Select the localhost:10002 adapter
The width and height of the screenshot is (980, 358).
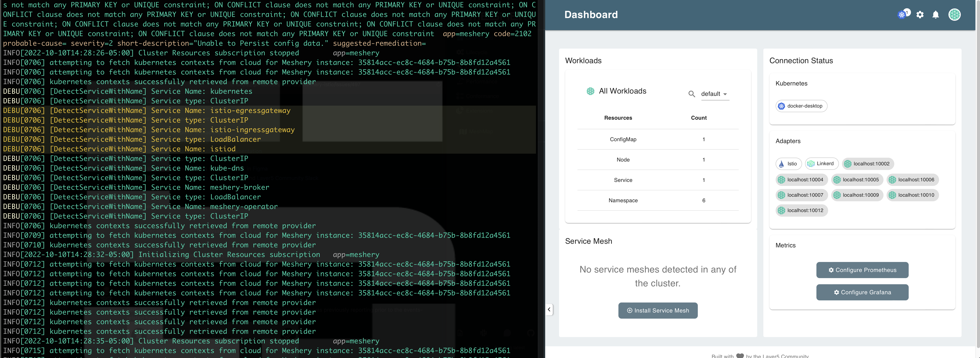tap(868, 164)
